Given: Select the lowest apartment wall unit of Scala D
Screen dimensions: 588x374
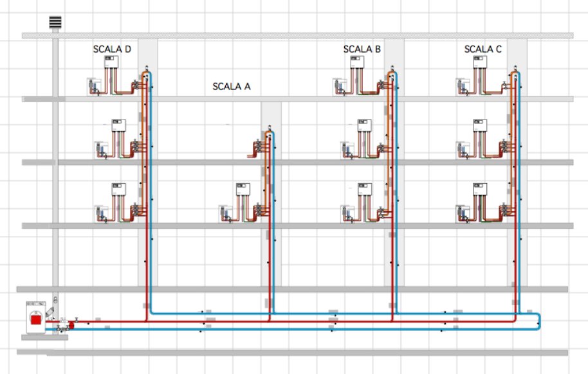Looking at the screenshot, I should coord(118,189).
